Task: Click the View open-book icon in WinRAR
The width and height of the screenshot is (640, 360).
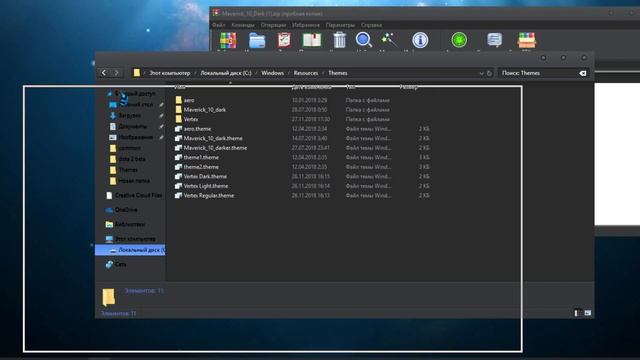Action: coord(312,40)
